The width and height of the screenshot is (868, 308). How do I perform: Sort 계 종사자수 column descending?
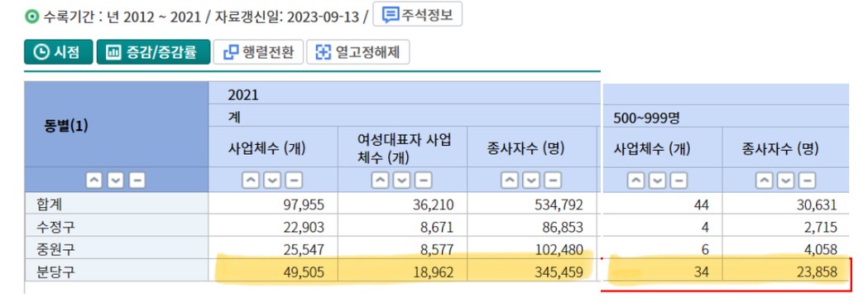coord(531,180)
